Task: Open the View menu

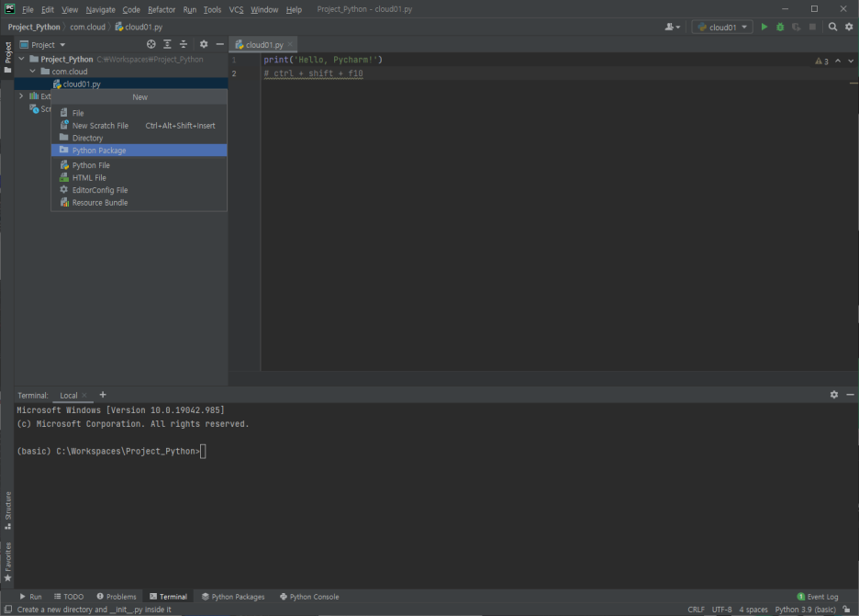Action: click(70, 9)
